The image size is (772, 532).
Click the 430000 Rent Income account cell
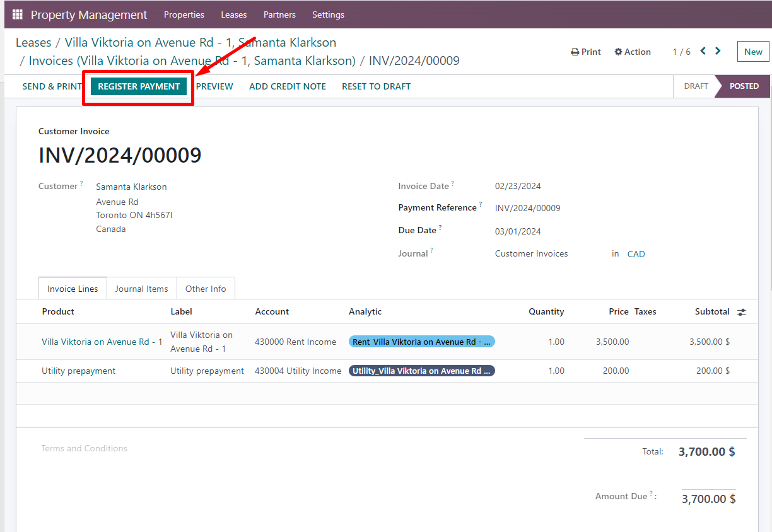[296, 342]
